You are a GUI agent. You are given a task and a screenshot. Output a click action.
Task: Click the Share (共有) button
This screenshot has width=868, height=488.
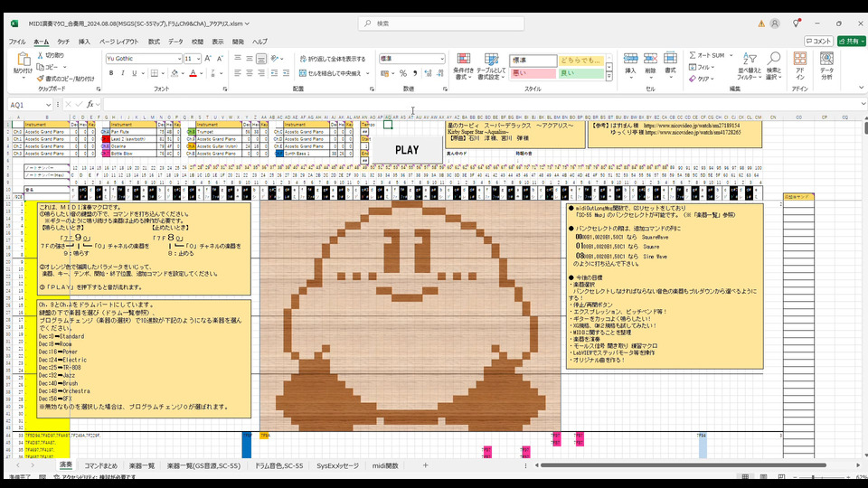click(850, 41)
